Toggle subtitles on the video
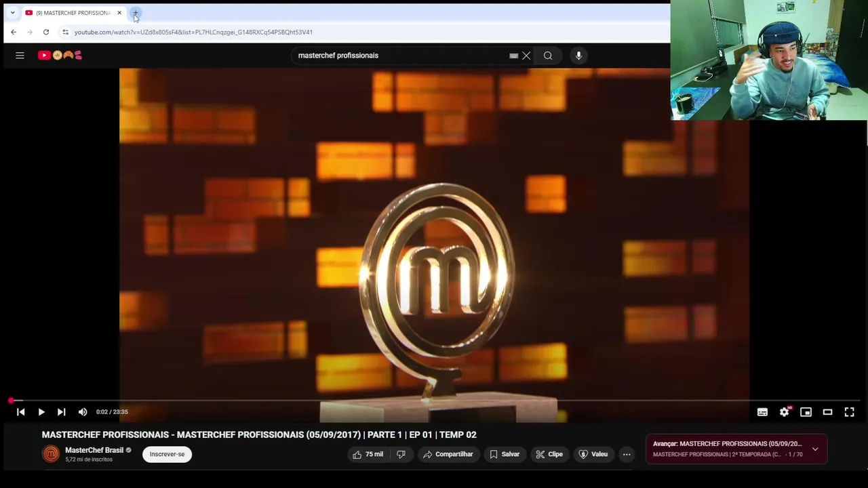The height and width of the screenshot is (488, 868). click(x=762, y=412)
